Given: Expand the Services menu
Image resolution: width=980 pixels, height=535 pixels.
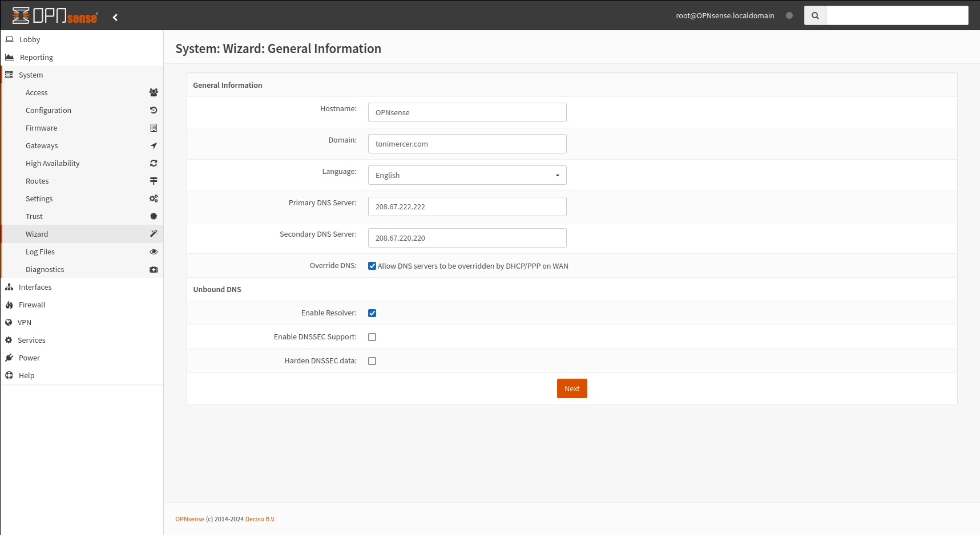Looking at the screenshot, I should (x=82, y=340).
